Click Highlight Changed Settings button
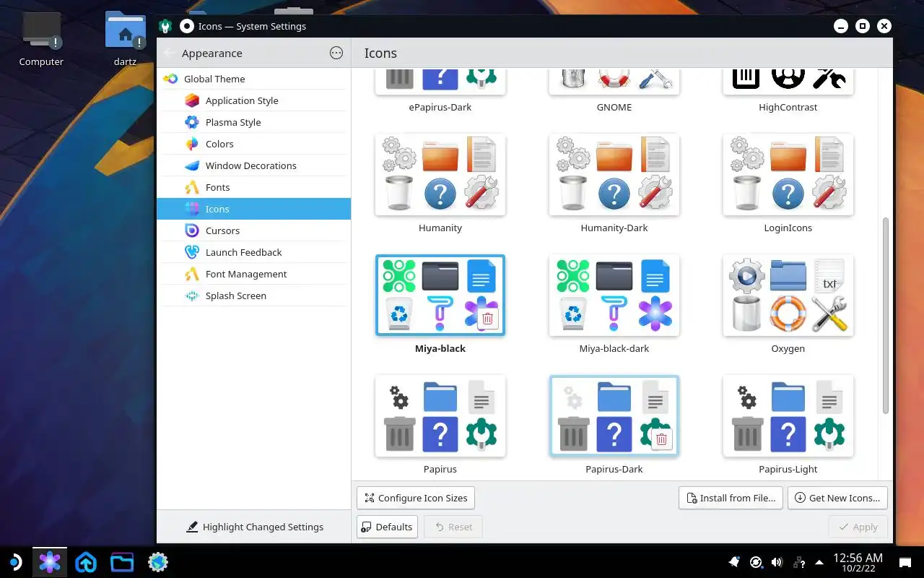This screenshot has height=578, width=924. coord(254,527)
